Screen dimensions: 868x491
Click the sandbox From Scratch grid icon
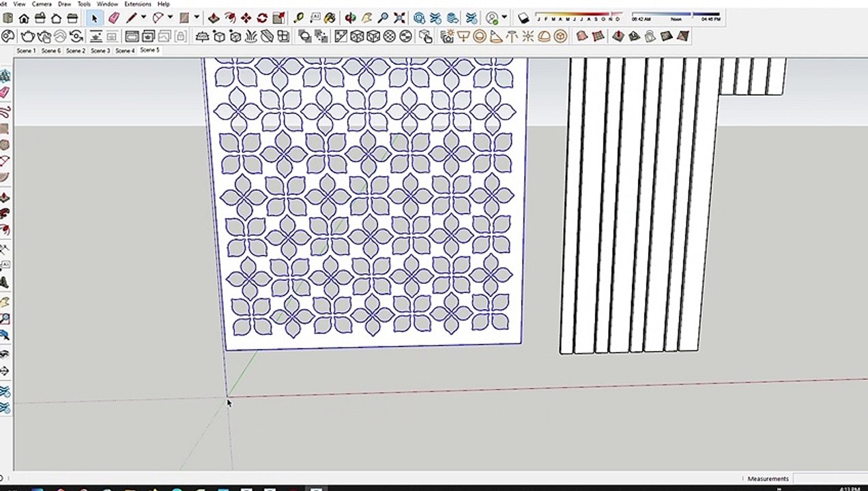pos(598,36)
